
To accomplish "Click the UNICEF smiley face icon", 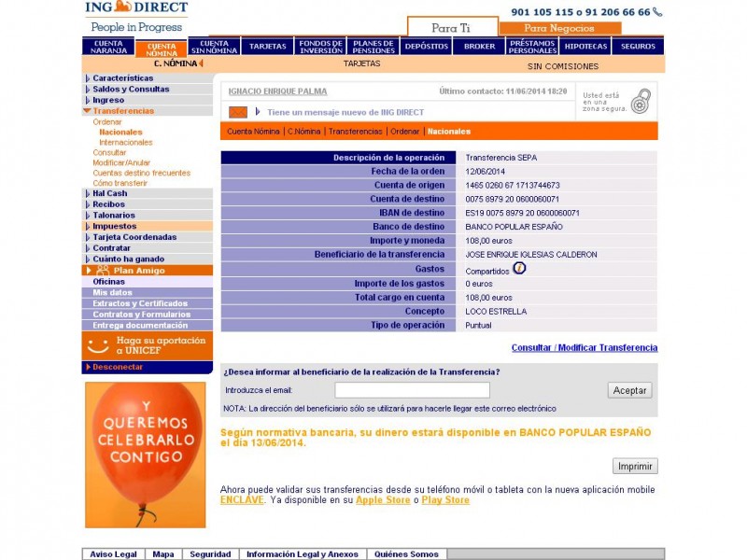I will click(98, 345).
